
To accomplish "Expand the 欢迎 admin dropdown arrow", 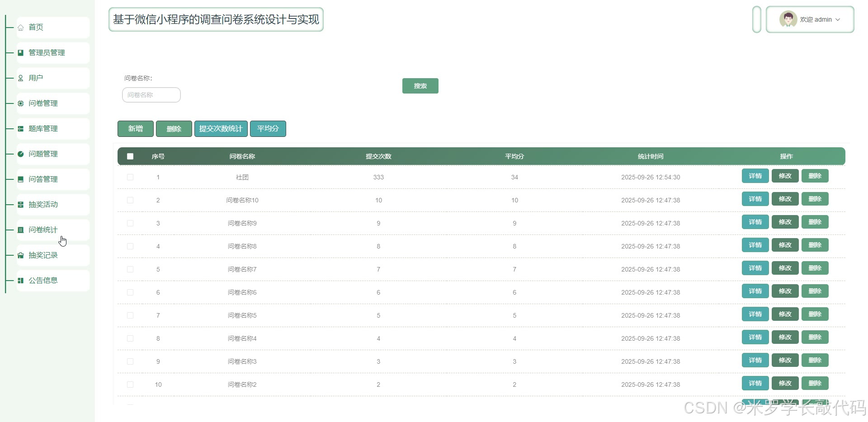I will (x=838, y=19).
